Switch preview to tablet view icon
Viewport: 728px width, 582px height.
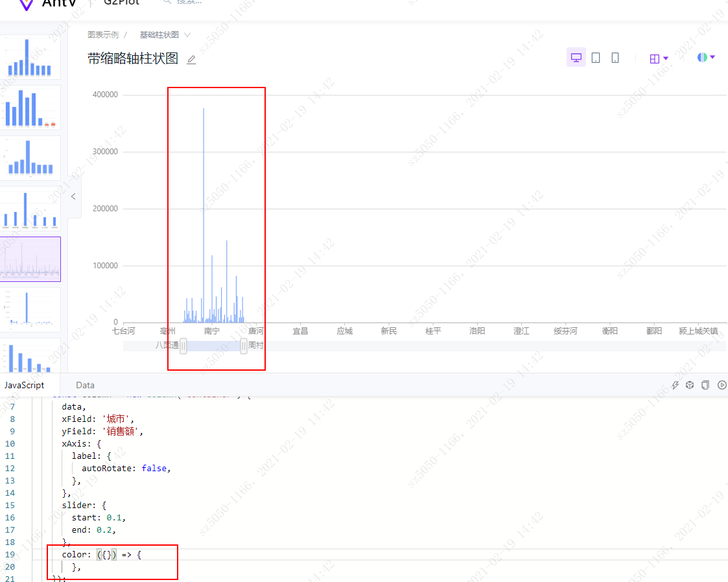596,57
